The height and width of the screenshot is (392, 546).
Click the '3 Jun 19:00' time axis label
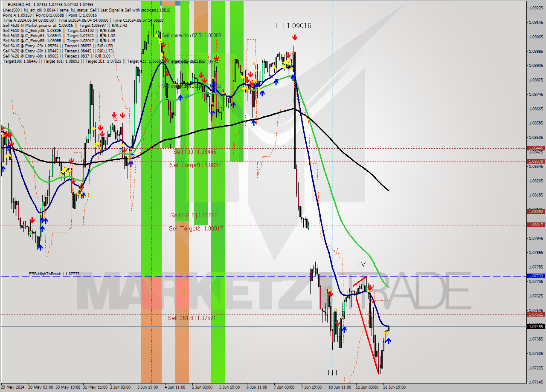click(148, 387)
